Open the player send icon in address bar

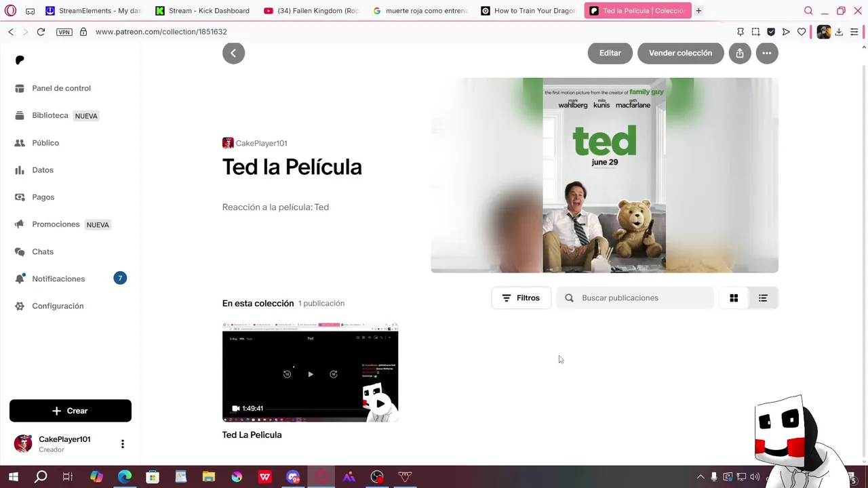click(786, 32)
